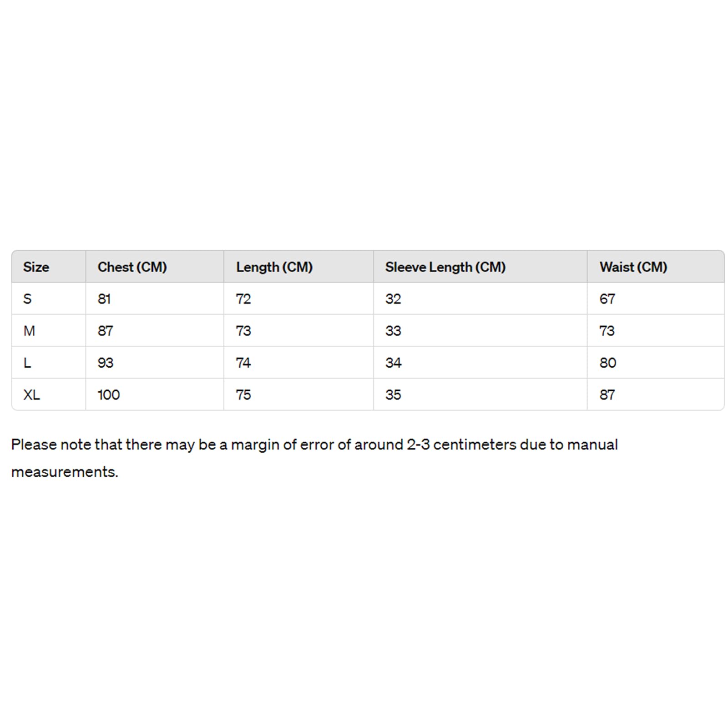Select chest value 81 for size S
The width and height of the screenshot is (728, 728).
(x=104, y=299)
